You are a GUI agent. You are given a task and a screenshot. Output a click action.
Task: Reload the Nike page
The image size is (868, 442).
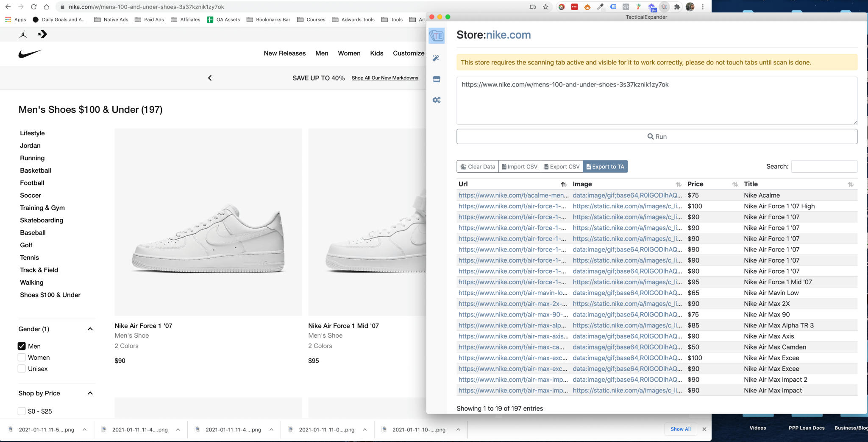[33, 7]
